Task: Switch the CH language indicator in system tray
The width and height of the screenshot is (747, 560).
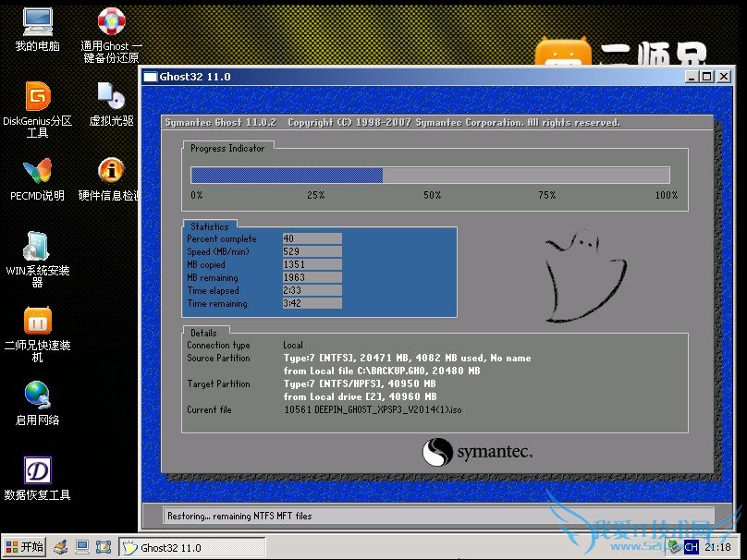Action: tap(692, 547)
